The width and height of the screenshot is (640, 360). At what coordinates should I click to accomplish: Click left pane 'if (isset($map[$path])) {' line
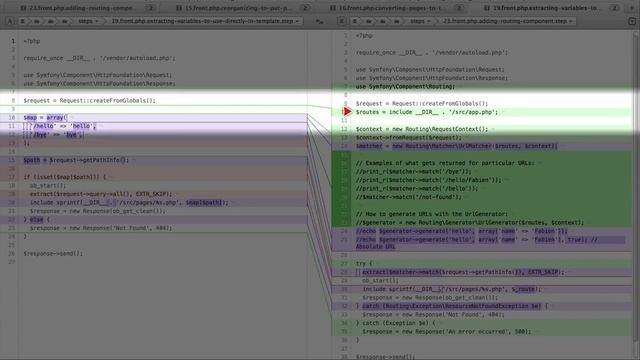64,177
